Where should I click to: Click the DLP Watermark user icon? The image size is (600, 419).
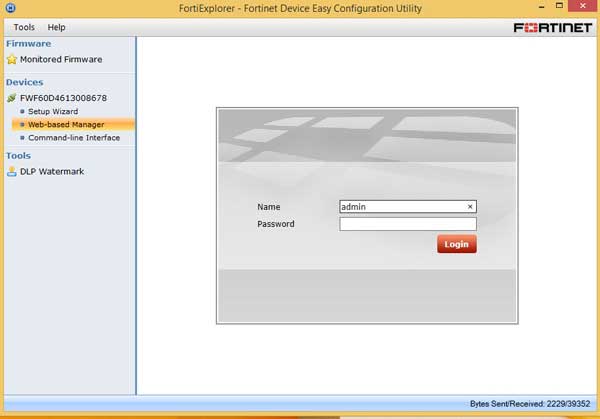click(x=12, y=171)
